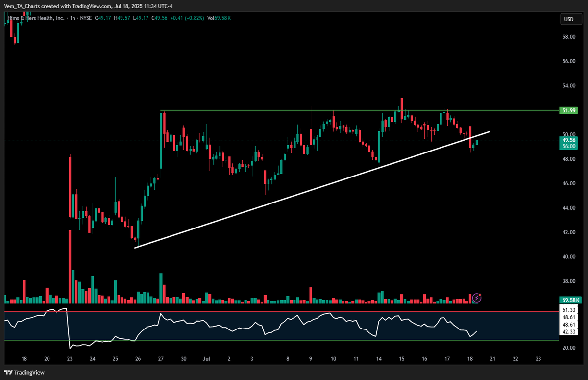Click the 9 date label on time axis
The width and height of the screenshot is (588, 380).
311,358
